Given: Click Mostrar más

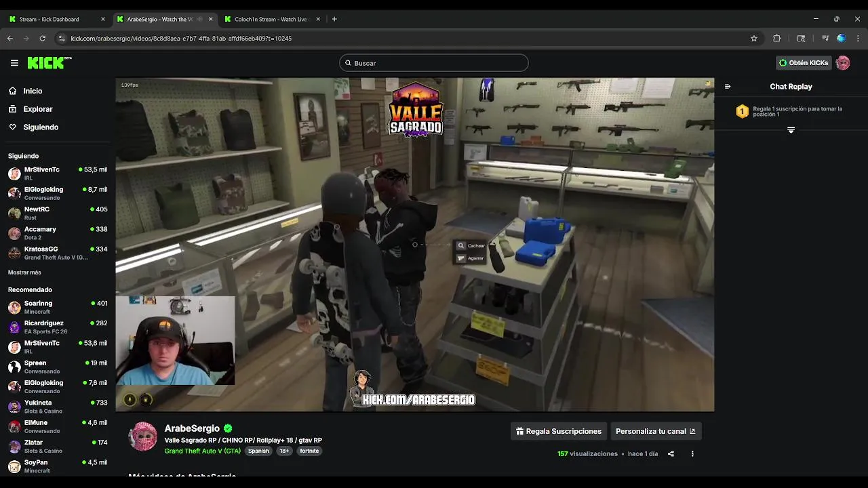Looking at the screenshot, I should [24, 272].
